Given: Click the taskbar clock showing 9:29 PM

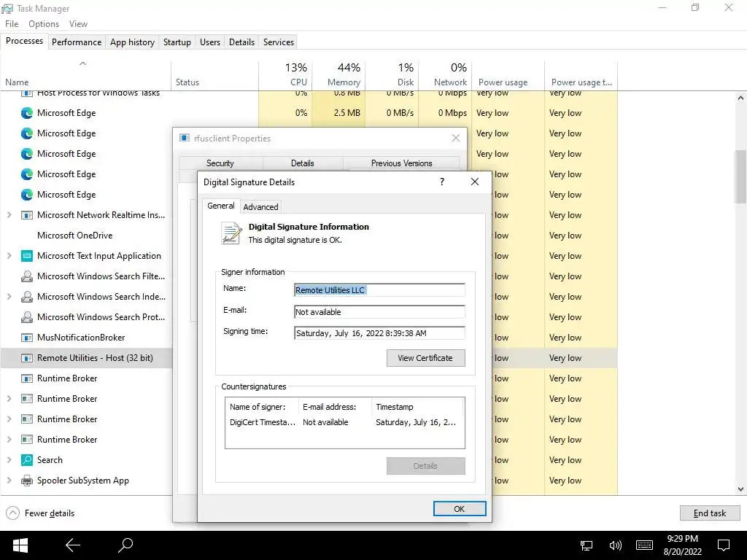Looking at the screenshot, I should 683,545.
